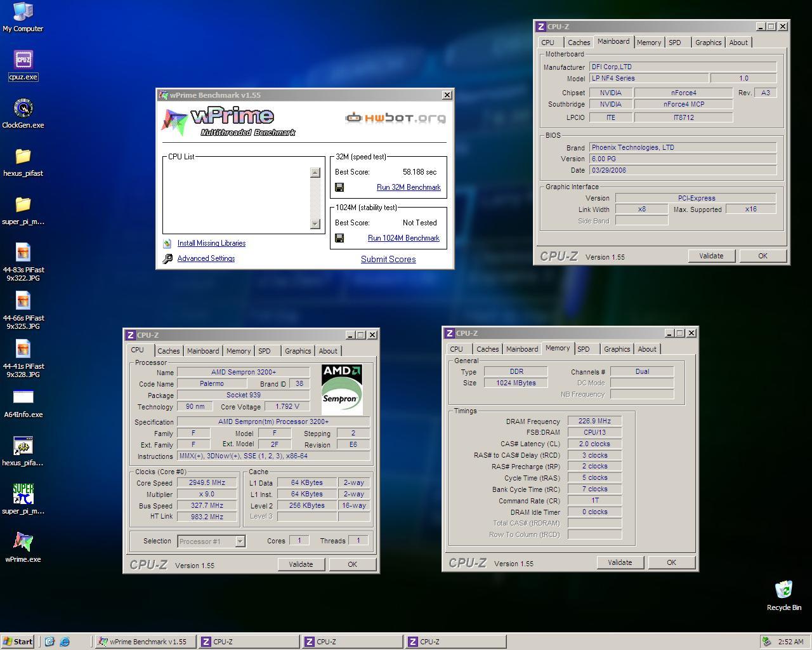812x650 pixels.
Task: Click DRAM Frequency value 226.9 MHz
Action: [594, 421]
